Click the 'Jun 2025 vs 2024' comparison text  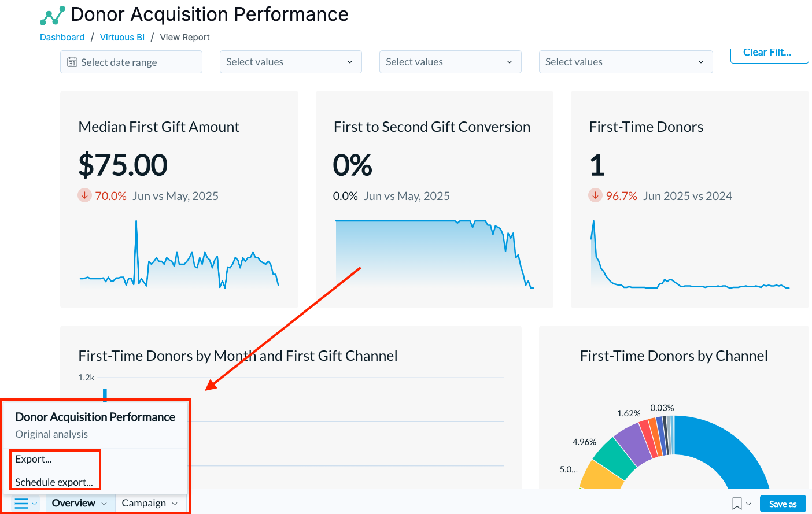tap(687, 196)
